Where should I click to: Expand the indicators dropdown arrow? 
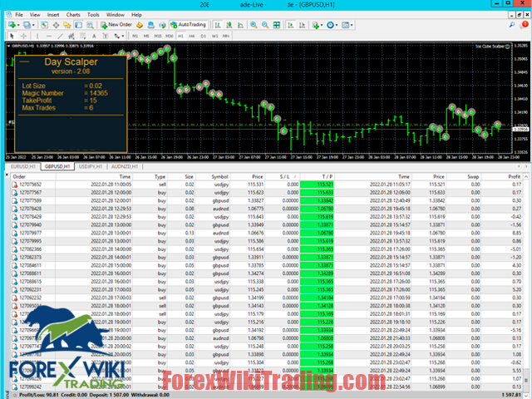(x=322, y=25)
